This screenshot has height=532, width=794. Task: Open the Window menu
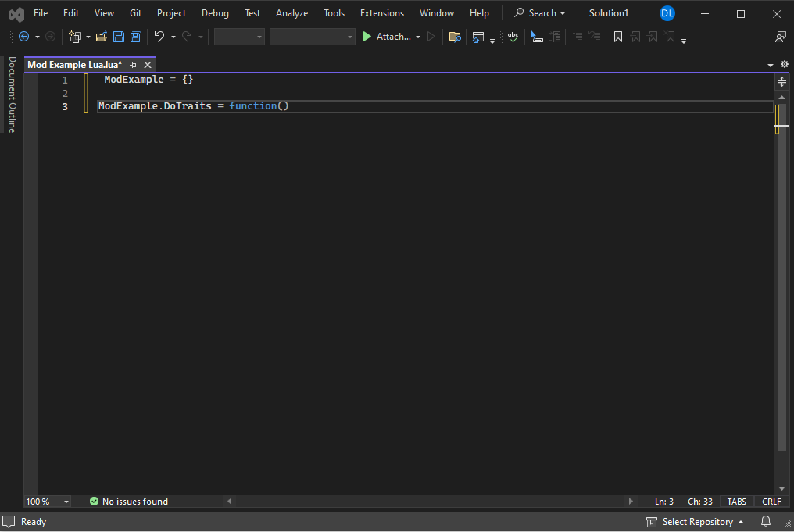[437, 13]
